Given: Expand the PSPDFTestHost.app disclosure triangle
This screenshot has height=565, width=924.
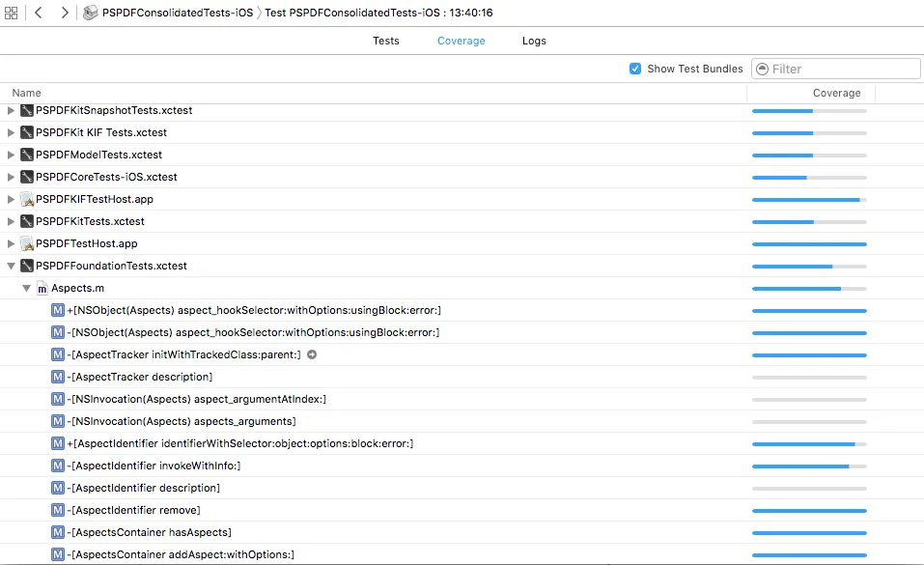Looking at the screenshot, I should point(12,243).
